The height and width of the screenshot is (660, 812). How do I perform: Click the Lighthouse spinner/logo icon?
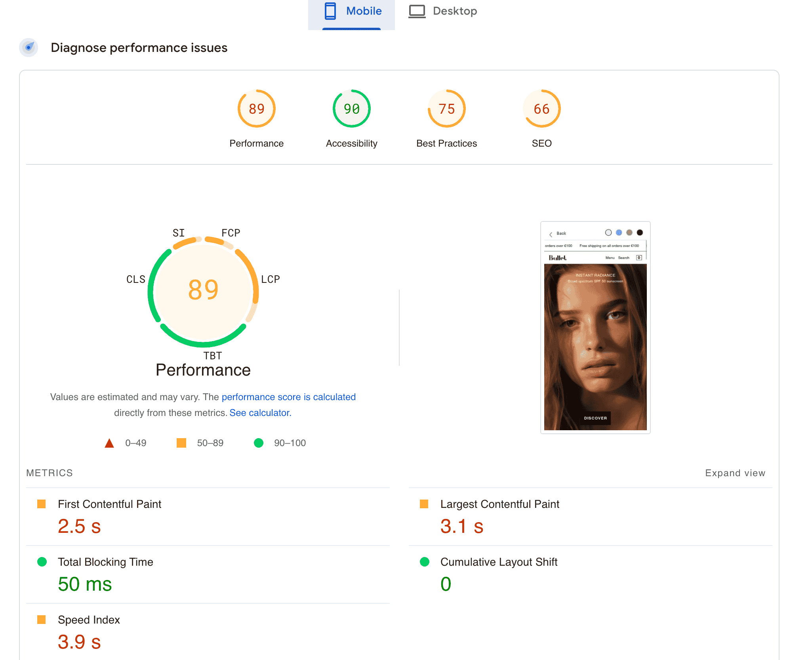(29, 48)
